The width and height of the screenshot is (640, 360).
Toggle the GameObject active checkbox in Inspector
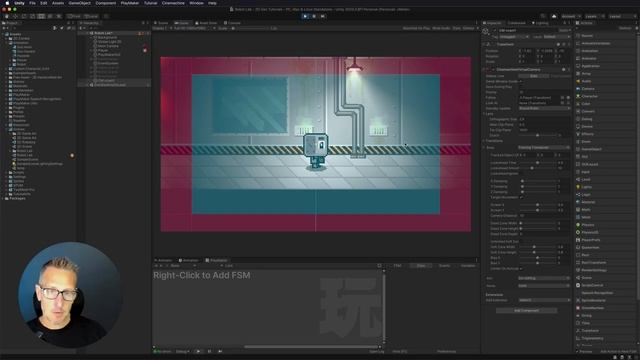[x=495, y=31]
